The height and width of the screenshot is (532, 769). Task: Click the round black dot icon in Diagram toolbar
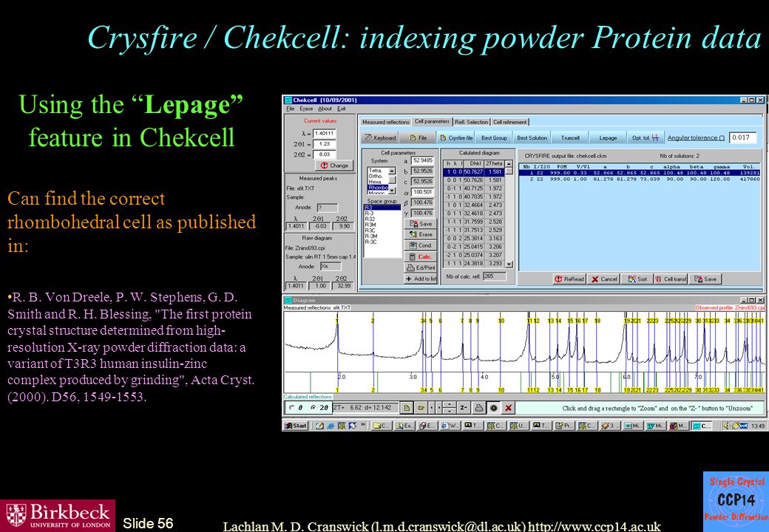[x=494, y=408]
